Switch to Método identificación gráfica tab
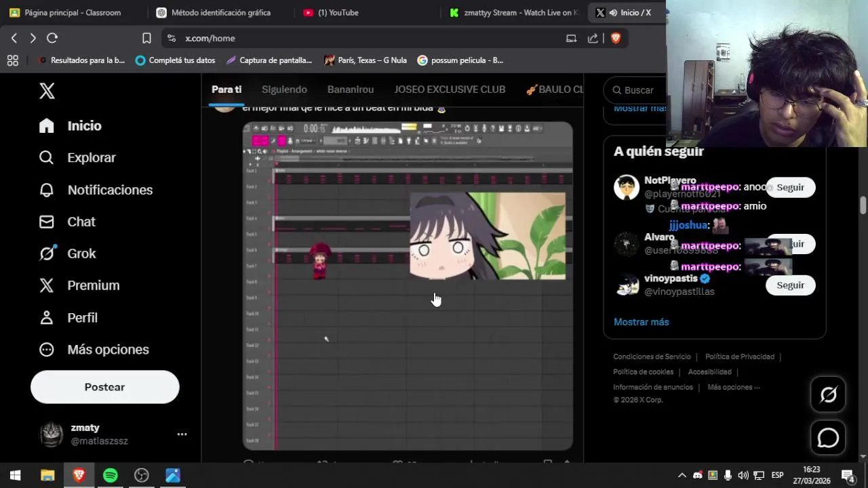 tap(220, 12)
